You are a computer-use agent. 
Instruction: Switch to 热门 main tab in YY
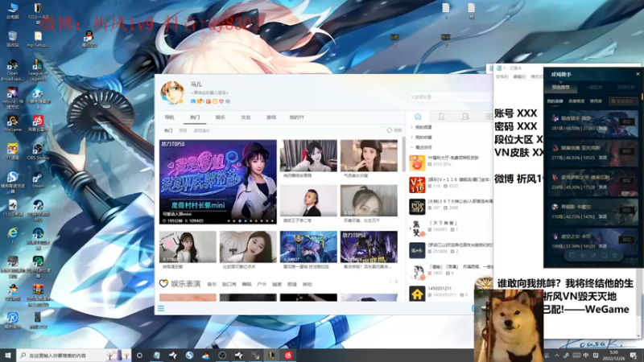pos(195,117)
